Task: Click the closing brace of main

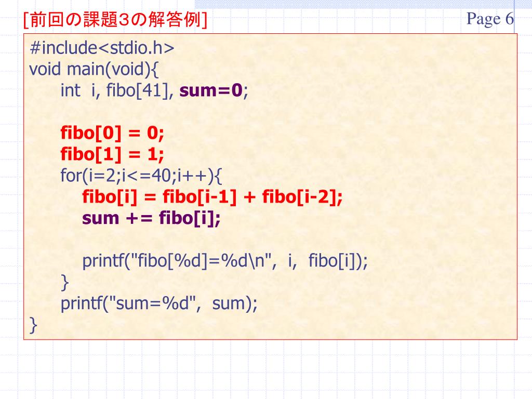Action: (33, 325)
